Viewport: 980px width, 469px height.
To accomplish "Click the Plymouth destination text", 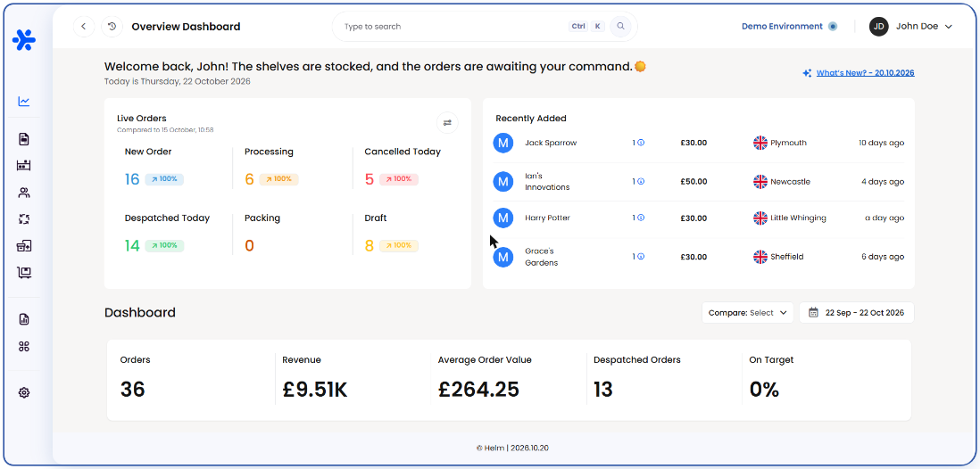I will click(789, 143).
